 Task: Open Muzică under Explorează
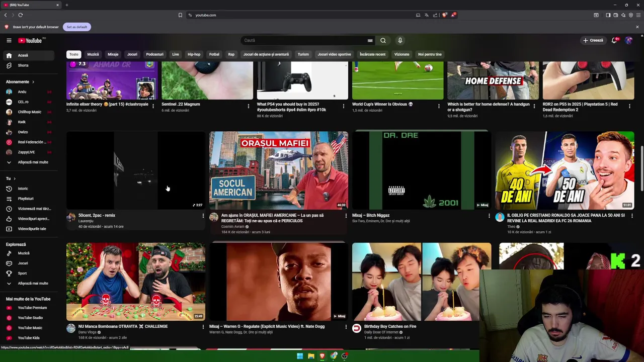(x=28, y=253)
